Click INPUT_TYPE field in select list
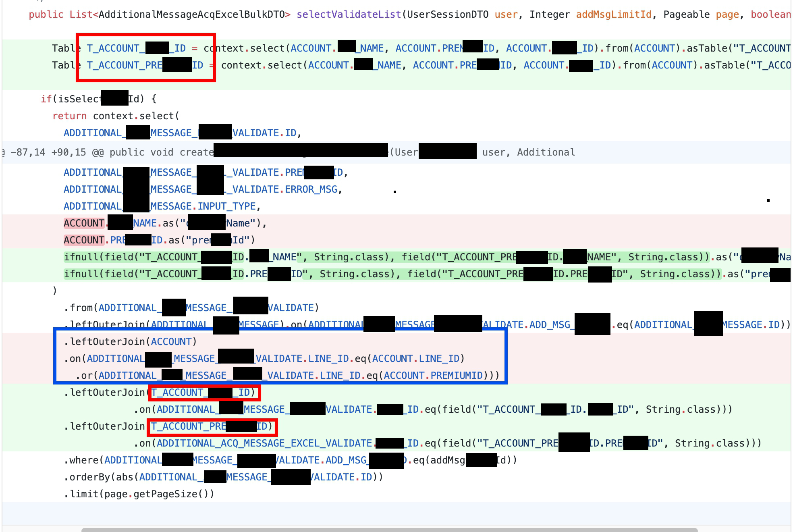 tap(226, 206)
